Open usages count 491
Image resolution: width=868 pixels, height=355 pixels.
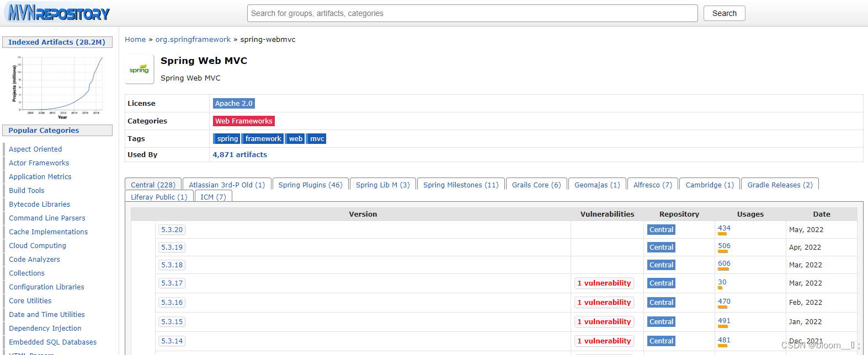coord(724,321)
